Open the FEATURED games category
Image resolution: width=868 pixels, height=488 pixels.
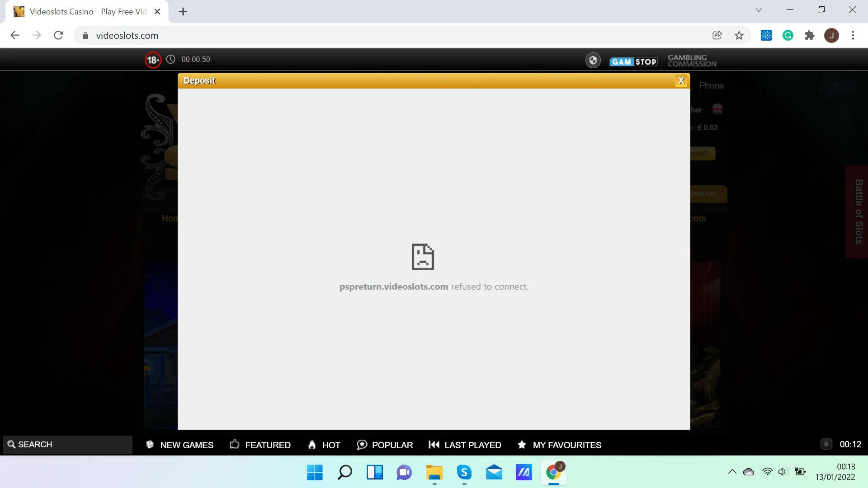click(260, 445)
